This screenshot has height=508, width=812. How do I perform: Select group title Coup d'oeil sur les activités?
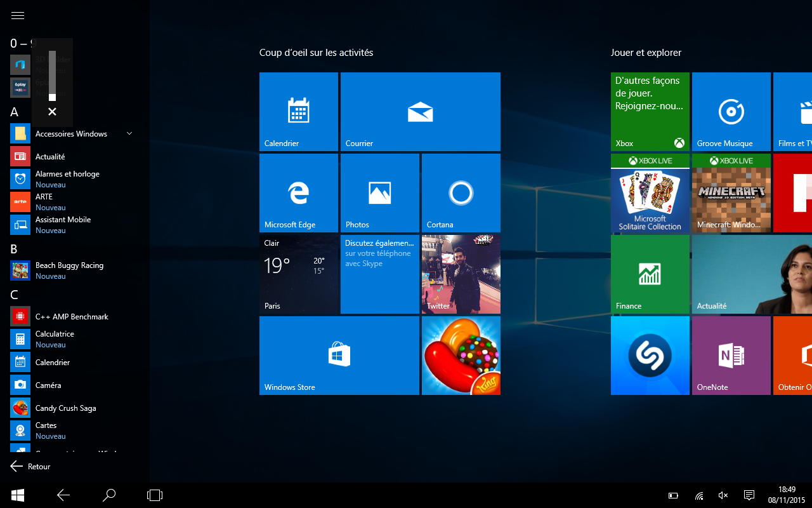316,53
